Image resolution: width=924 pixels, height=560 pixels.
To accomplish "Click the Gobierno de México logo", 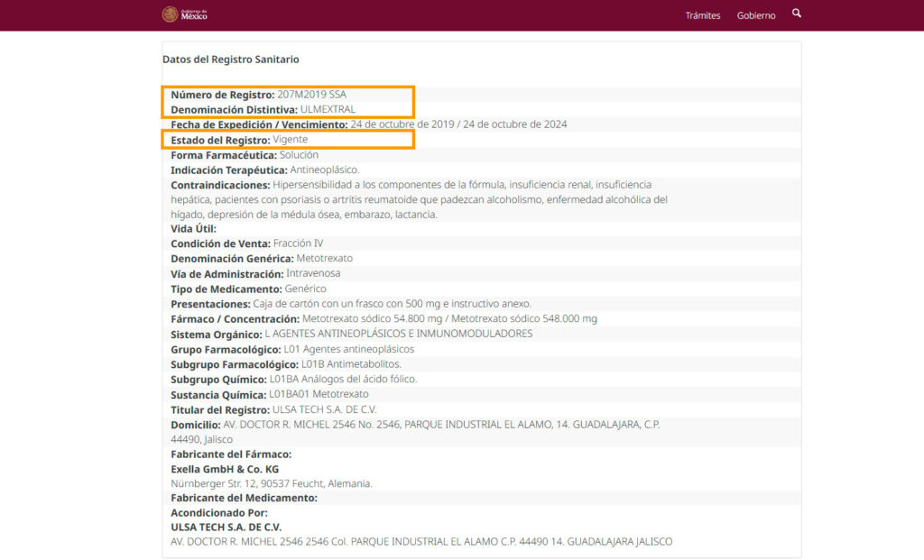I will point(184,14).
